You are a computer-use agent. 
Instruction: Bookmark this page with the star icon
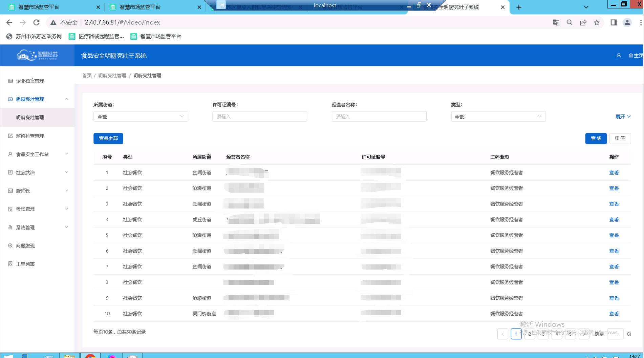click(x=597, y=22)
